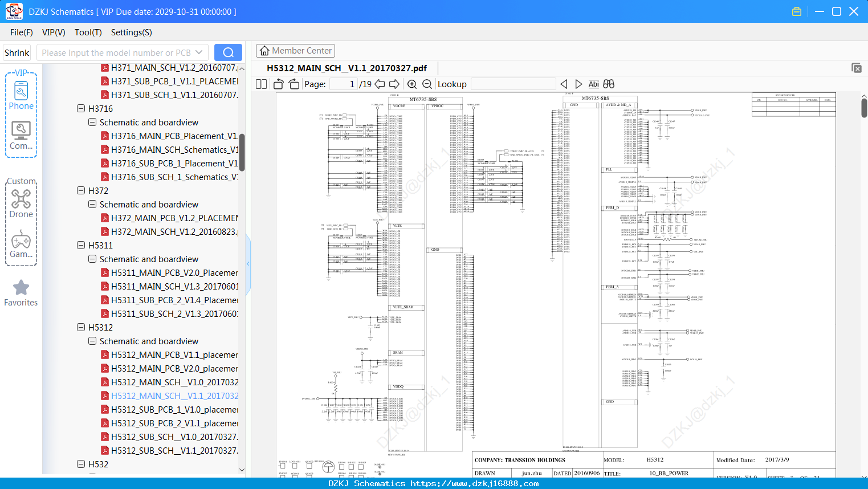868x489 pixels.
Task: Click the file tree vertical scrollbar thumb
Action: 242,152
